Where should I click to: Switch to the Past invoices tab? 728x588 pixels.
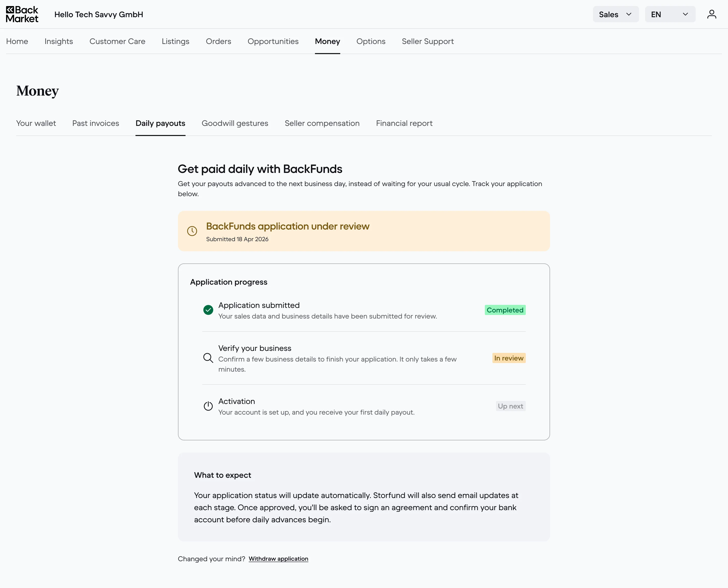(96, 123)
